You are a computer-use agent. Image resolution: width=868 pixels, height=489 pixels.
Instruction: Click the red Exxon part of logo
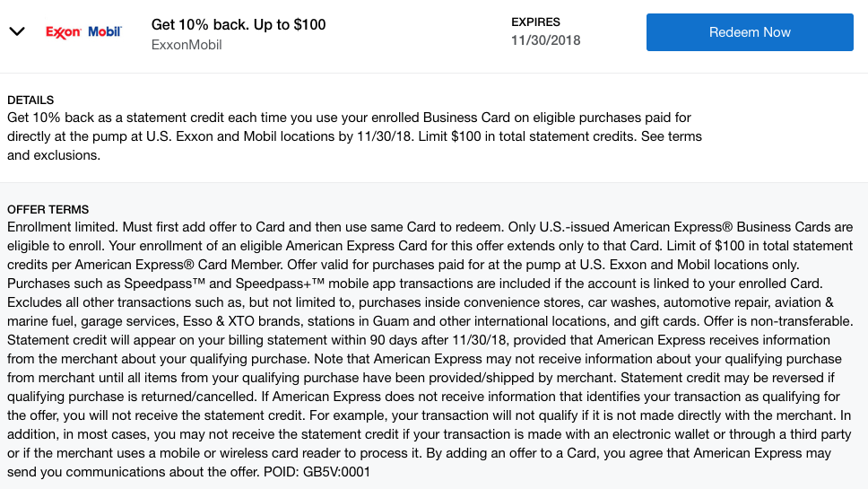coord(64,32)
